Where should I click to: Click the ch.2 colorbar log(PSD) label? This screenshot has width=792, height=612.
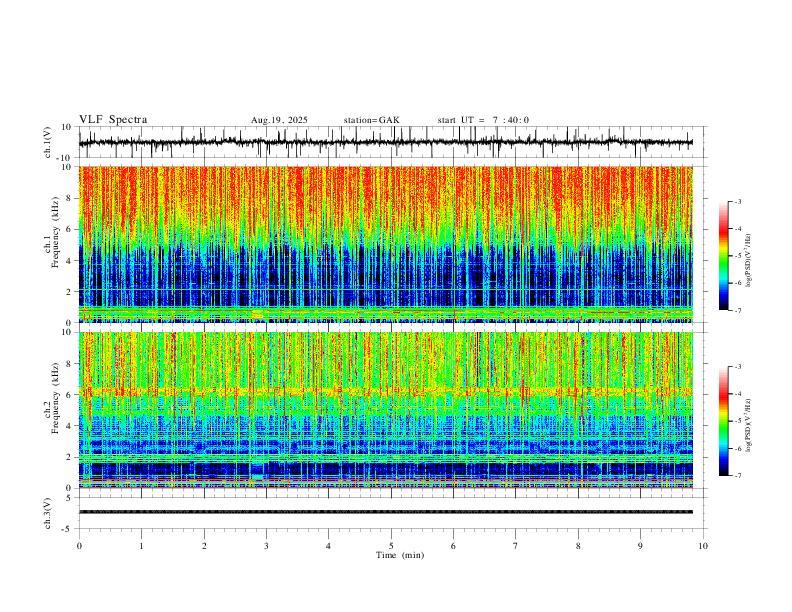click(x=749, y=426)
